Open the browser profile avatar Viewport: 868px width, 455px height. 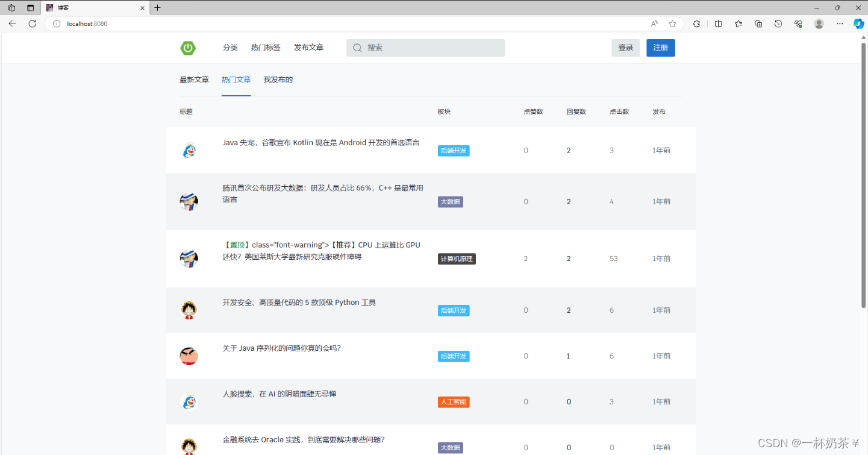(x=819, y=24)
